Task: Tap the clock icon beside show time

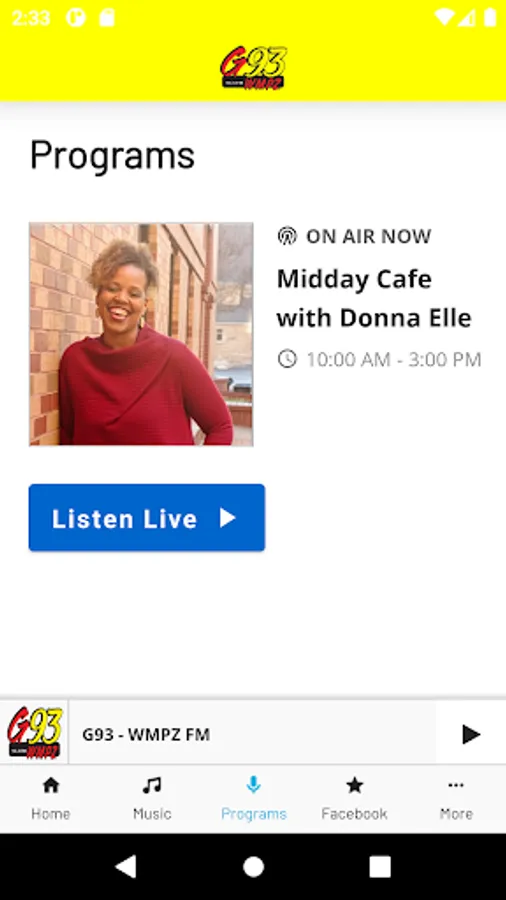Action: pos(287,359)
